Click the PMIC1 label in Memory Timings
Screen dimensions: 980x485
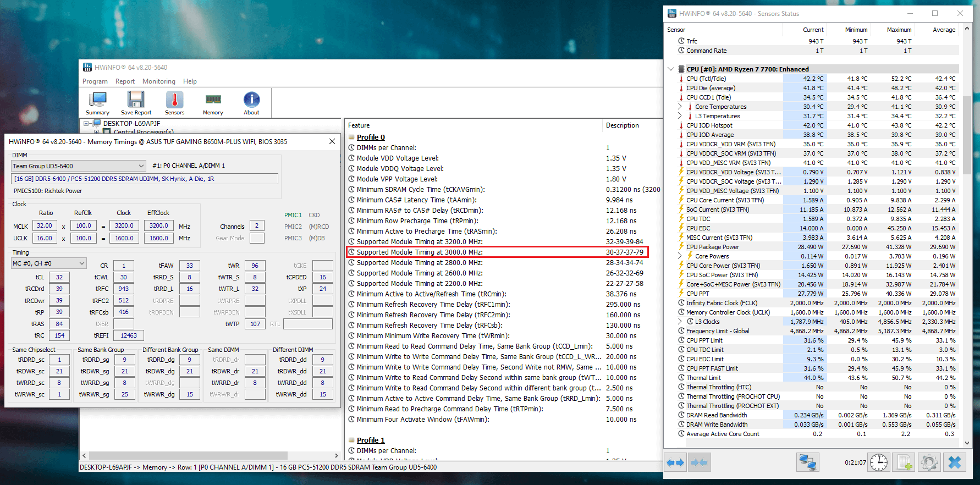coord(293,215)
